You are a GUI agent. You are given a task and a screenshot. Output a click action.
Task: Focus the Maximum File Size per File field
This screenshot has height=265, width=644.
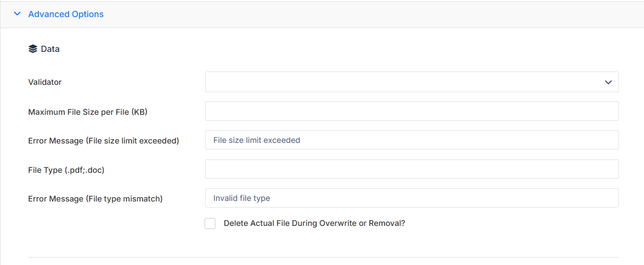coord(411,111)
